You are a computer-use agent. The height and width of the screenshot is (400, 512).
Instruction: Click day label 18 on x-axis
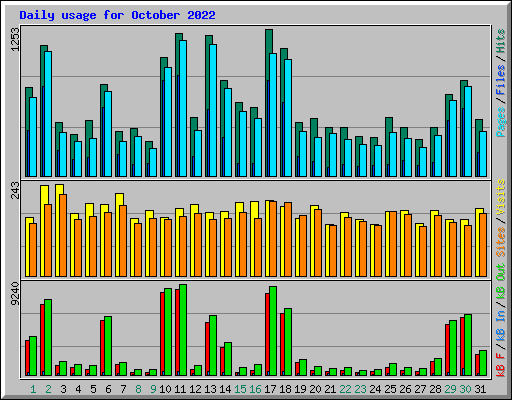tap(285, 389)
